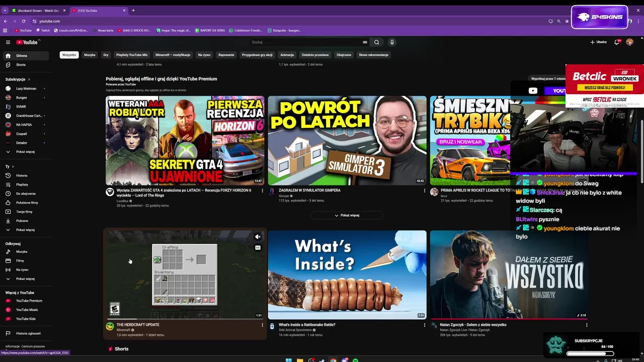Select Playlisty YouTube Mix chip
Screen dimensions: 644x362
(132, 55)
